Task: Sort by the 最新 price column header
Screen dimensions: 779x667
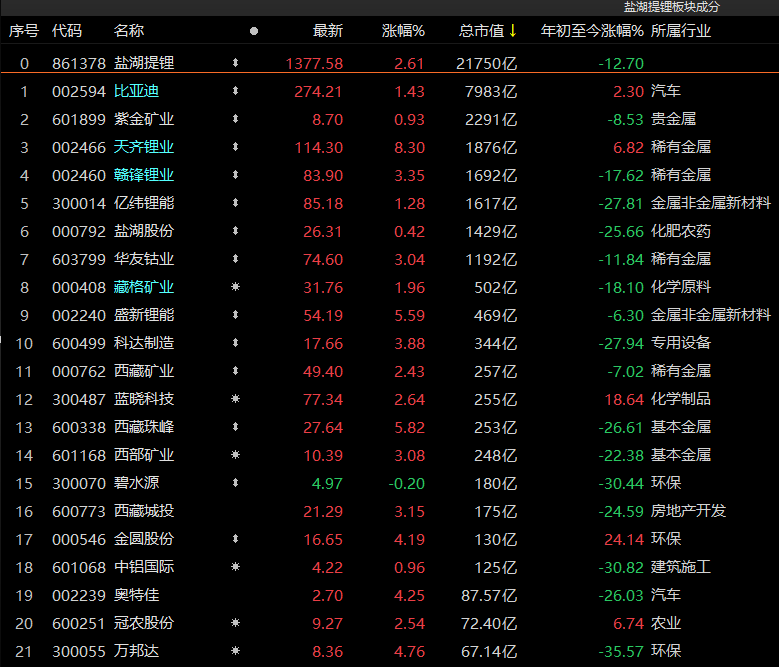Action: coord(327,31)
